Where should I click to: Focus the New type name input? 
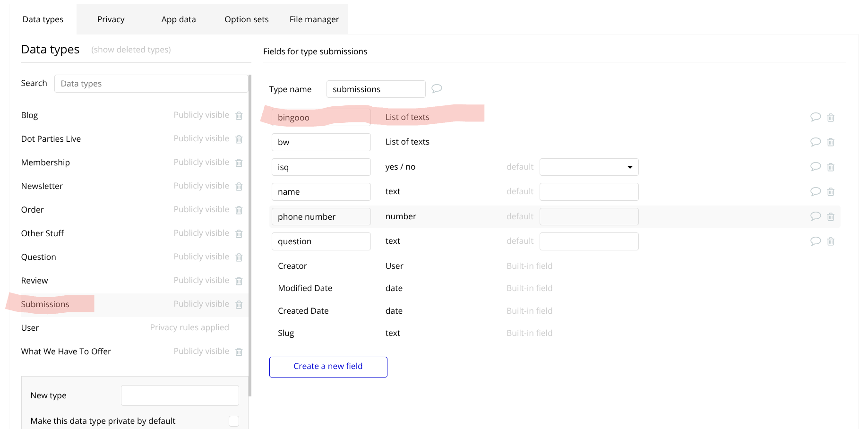tap(180, 395)
